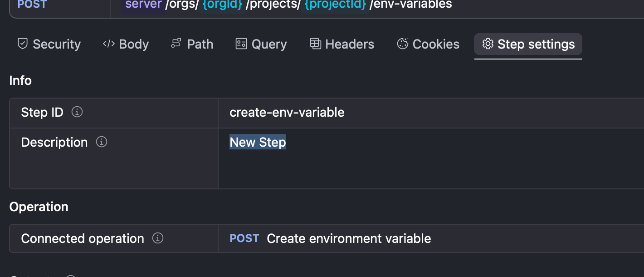Select the {projectId} path parameter
The width and height of the screenshot is (644, 277).
[335, 5]
